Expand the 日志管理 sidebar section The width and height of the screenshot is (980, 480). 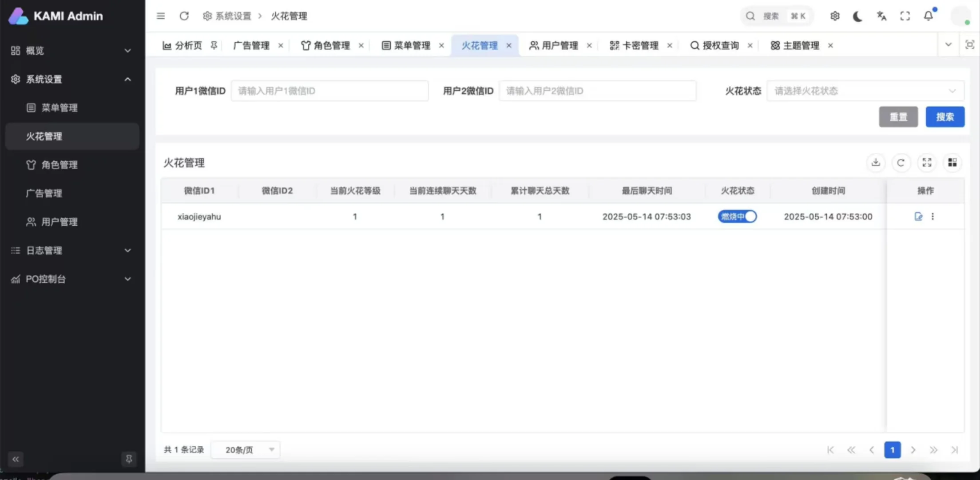(x=127, y=250)
